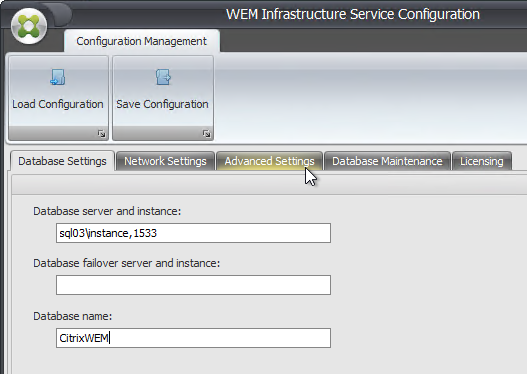The height and width of the screenshot is (374, 527).
Task: Open the Network Settings tab
Action: tap(165, 161)
